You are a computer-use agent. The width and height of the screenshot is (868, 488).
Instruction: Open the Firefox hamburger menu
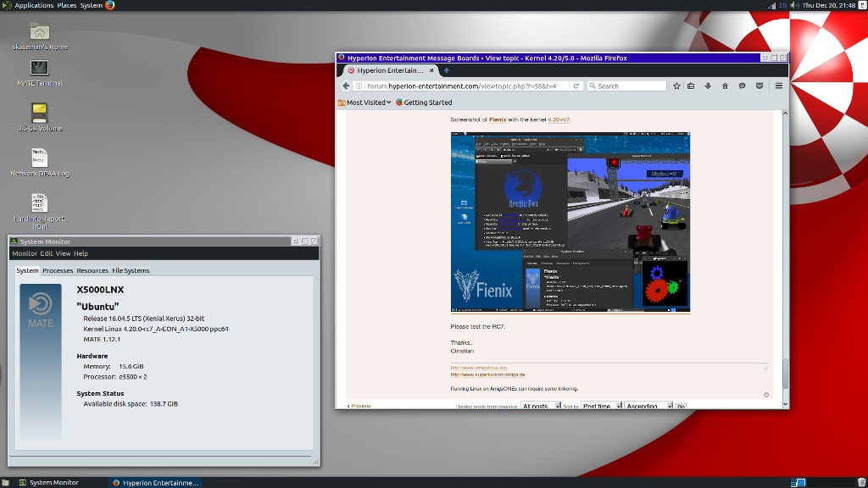click(778, 86)
